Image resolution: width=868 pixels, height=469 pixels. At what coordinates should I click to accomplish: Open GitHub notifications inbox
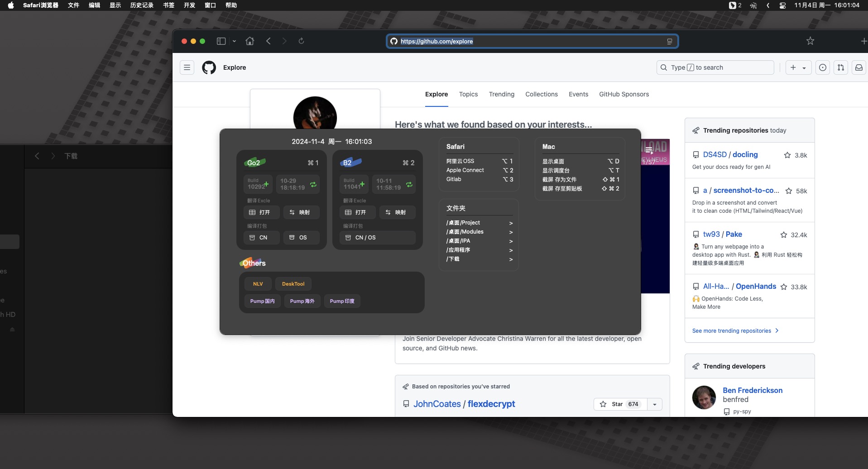858,67
